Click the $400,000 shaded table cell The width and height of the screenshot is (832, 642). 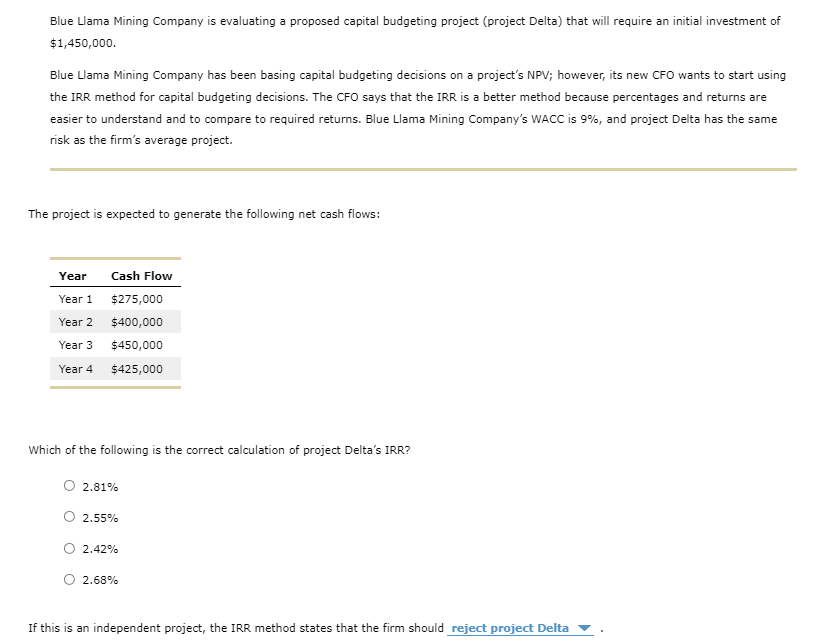tap(141, 322)
